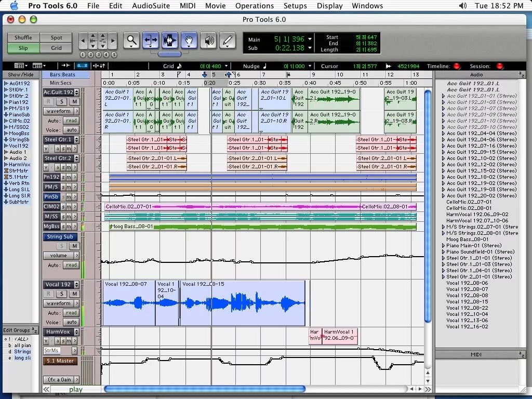Click the Show/Hide tracks list header

(21, 74)
